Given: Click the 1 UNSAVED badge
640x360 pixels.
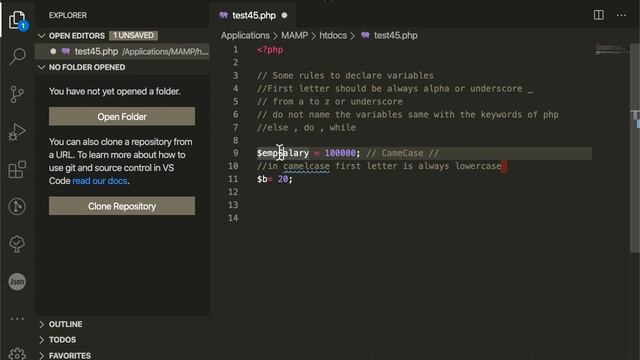Looking at the screenshot, I should click(x=133, y=36).
